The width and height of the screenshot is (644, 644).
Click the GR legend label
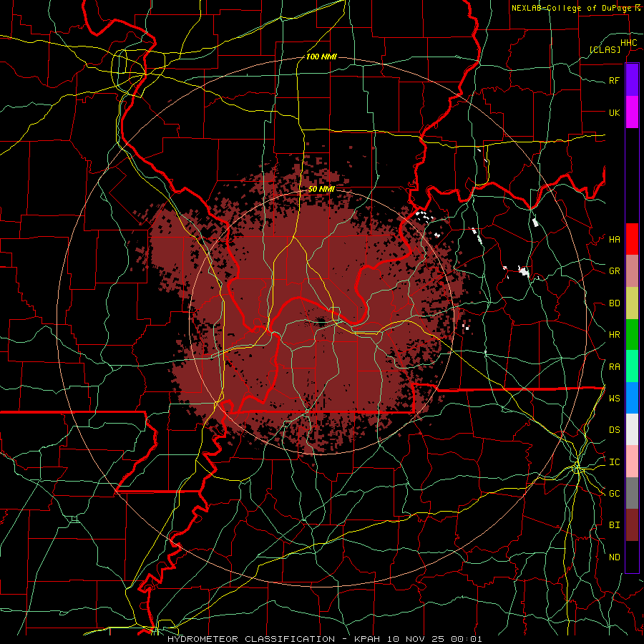point(615,271)
